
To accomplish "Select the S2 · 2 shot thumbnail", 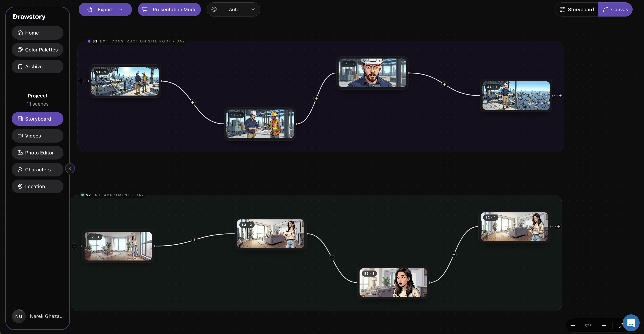I will tap(271, 234).
